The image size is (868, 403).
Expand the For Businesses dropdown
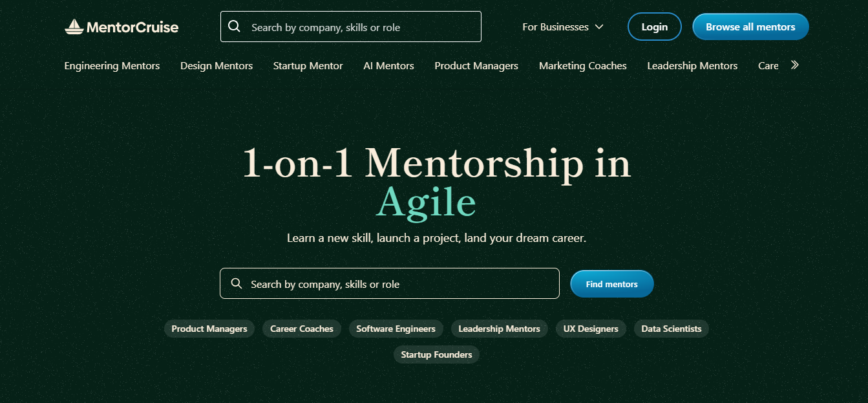point(562,27)
